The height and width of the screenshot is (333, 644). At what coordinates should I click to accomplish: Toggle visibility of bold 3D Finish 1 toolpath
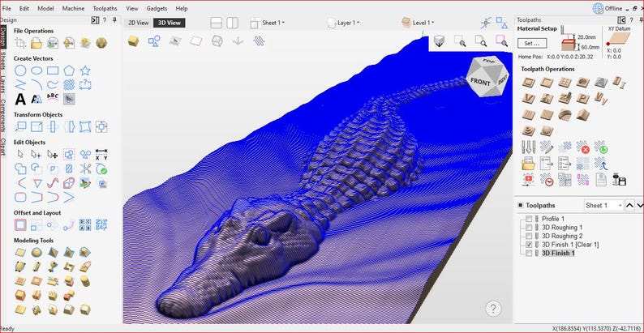529,254
